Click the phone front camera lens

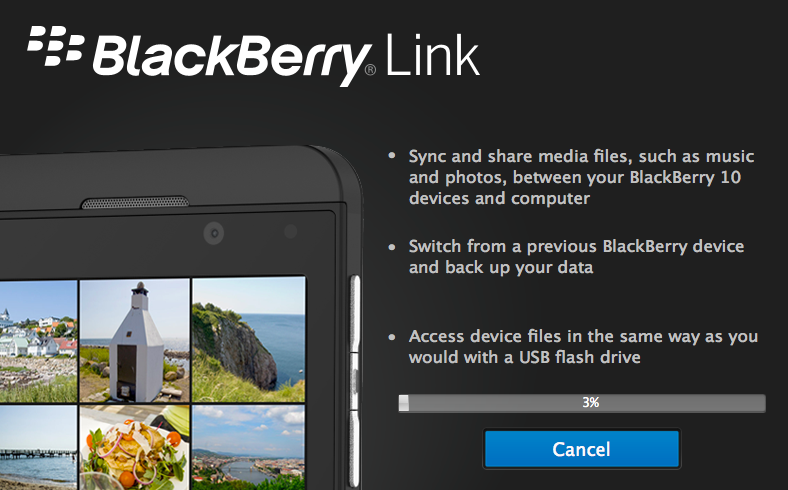[214, 233]
